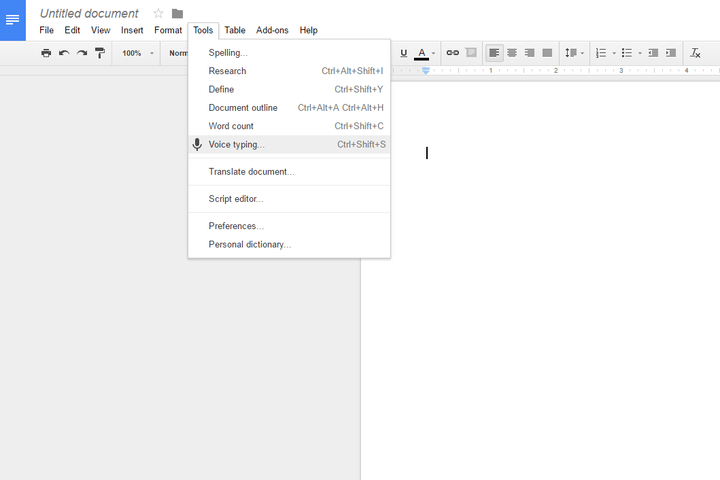The width and height of the screenshot is (720, 480).
Task: Open the move-to-folder icon
Action: pyautogui.click(x=177, y=14)
